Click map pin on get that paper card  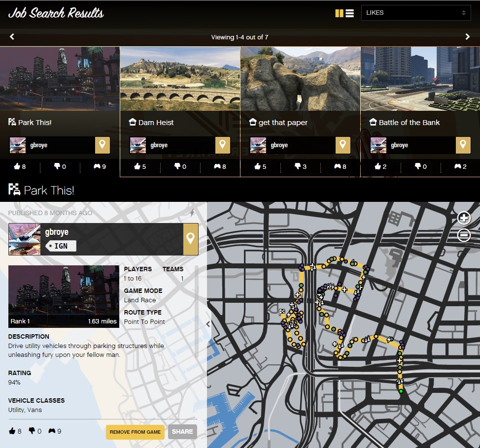343,145
